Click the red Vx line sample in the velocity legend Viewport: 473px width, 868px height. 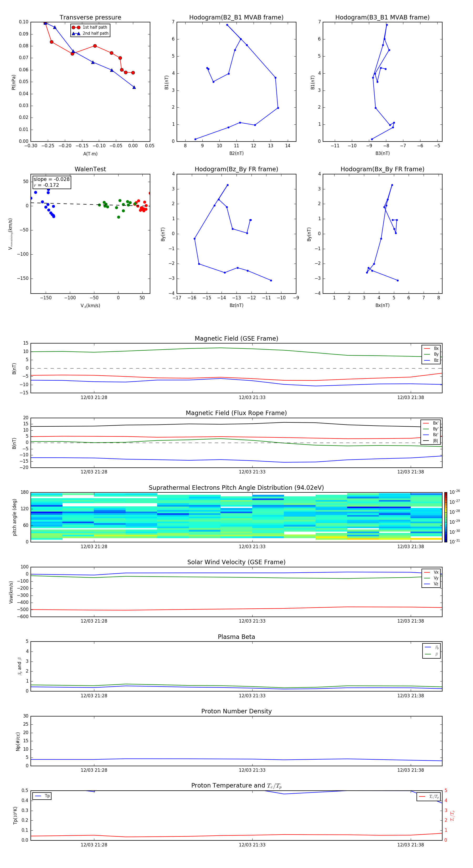tap(427, 572)
